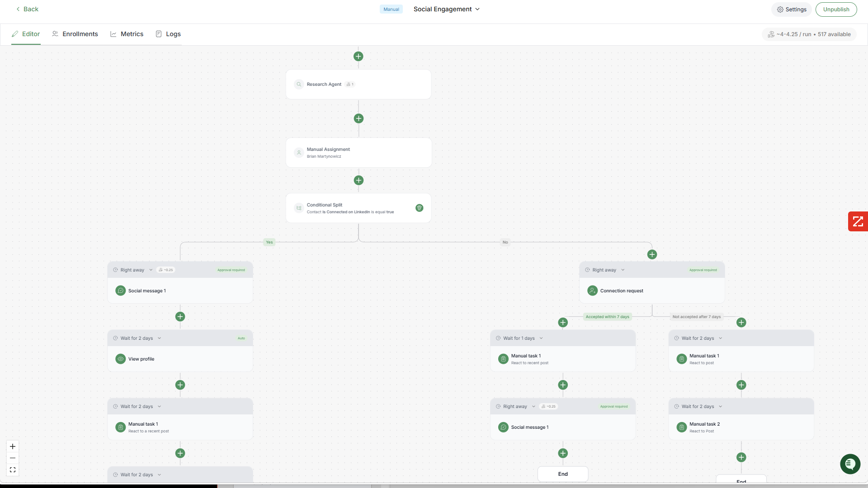Click the plus below Manual task 1 React to post

[741, 385]
